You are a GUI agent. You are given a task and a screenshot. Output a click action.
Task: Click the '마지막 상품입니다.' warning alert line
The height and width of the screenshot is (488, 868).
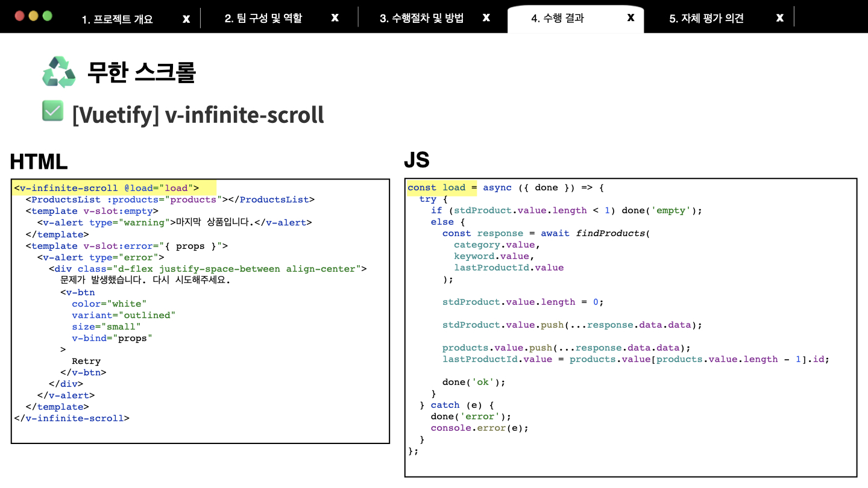coord(175,222)
